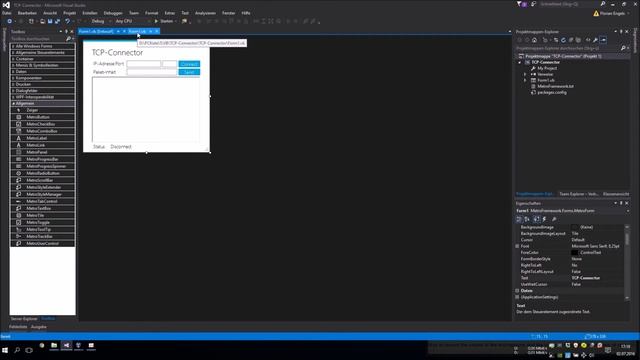The width and height of the screenshot is (640, 360).
Task: Click the Solution Explorer home icon
Action: pos(534,40)
